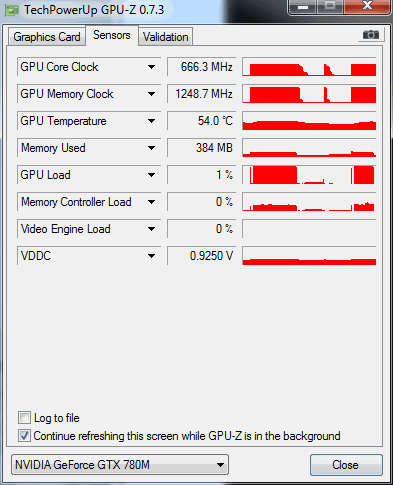Expand the GPU Temperature sensor dropdown
The width and height of the screenshot is (393, 485).
152,121
